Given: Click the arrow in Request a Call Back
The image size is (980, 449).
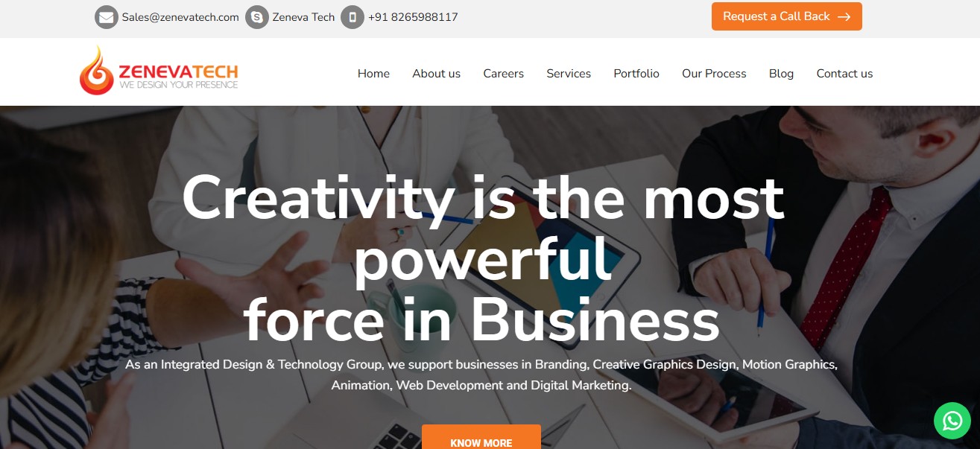Looking at the screenshot, I should [844, 16].
